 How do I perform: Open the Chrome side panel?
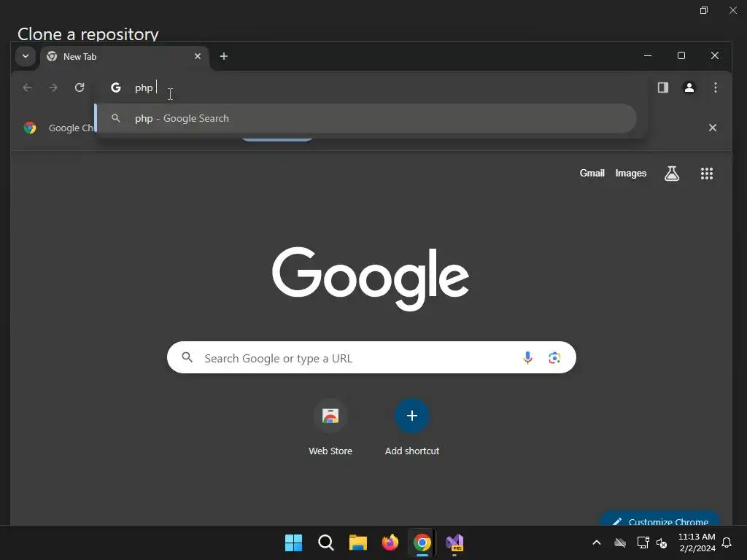[662, 87]
